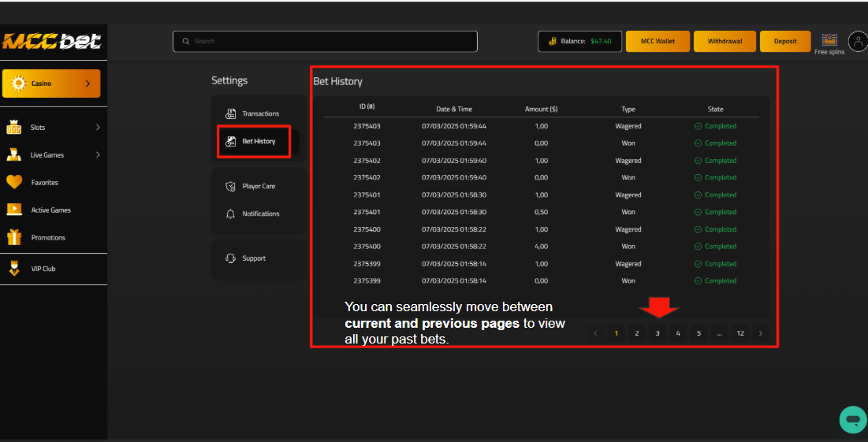
Task: Click the Withdrawal button
Action: 725,41
